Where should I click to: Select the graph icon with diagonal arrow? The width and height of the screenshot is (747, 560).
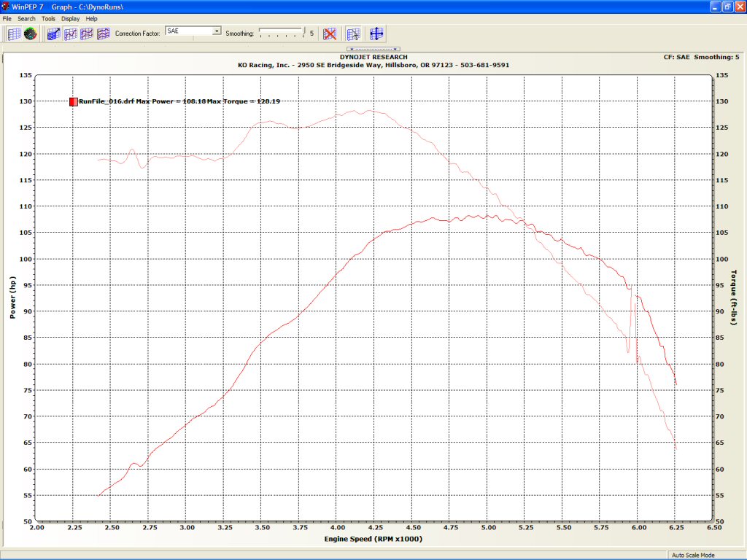point(53,34)
